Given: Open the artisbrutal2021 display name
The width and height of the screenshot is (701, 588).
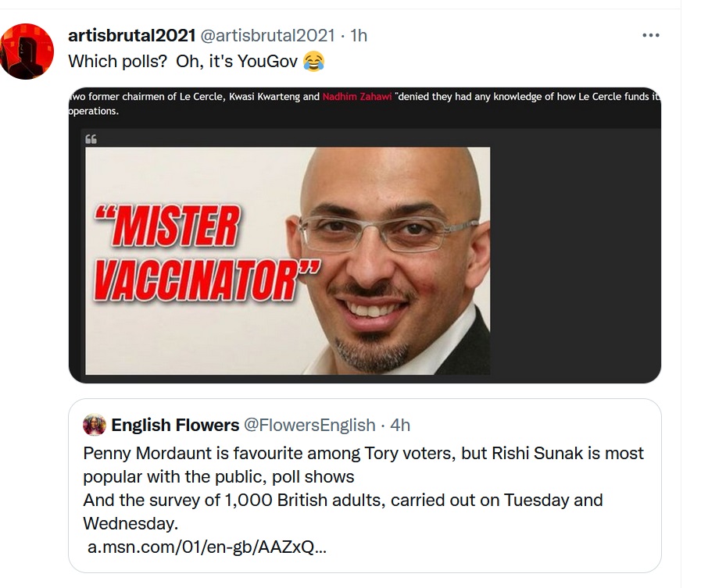Looking at the screenshot, I should [x=132, y=35].
